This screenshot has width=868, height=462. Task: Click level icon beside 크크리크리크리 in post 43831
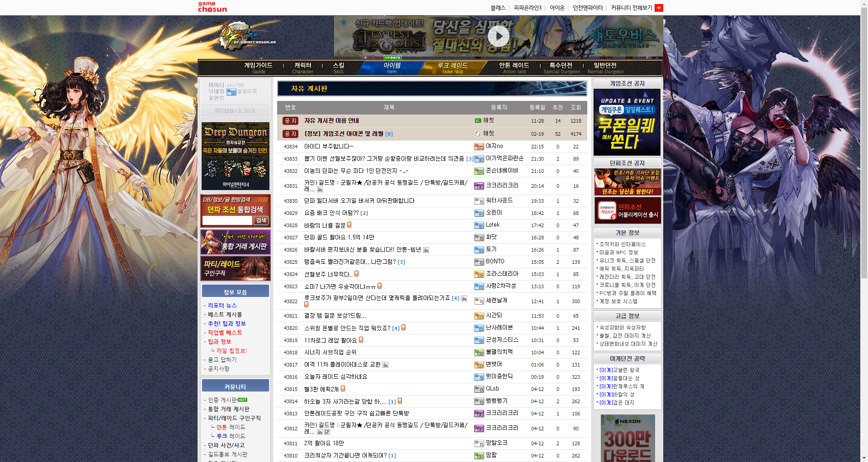pyautogui.click(x=479, y=186)
